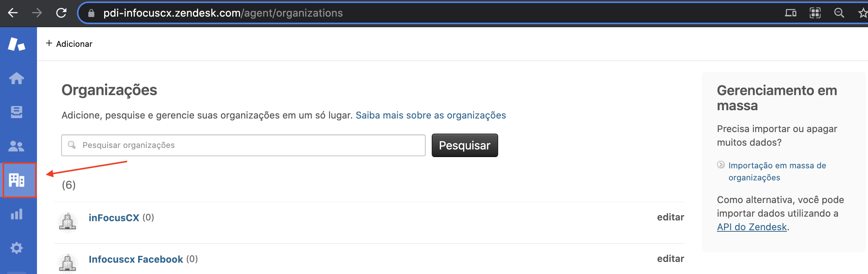Open the Customers people icon
Viewport: 868px width, 274px height.
pyautogui.click(x=16, y=146)
